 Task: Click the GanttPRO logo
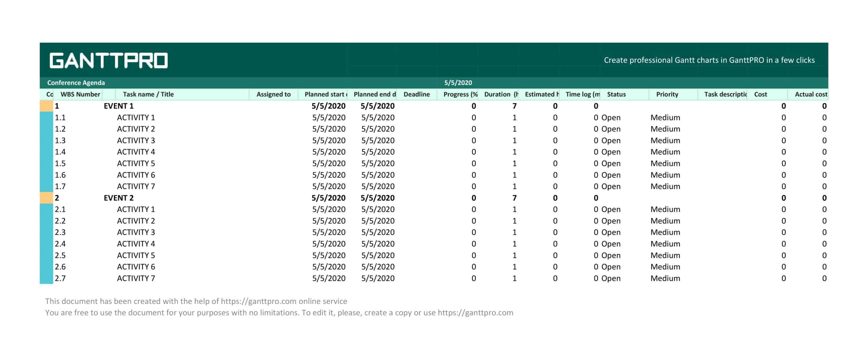point(108,61)
